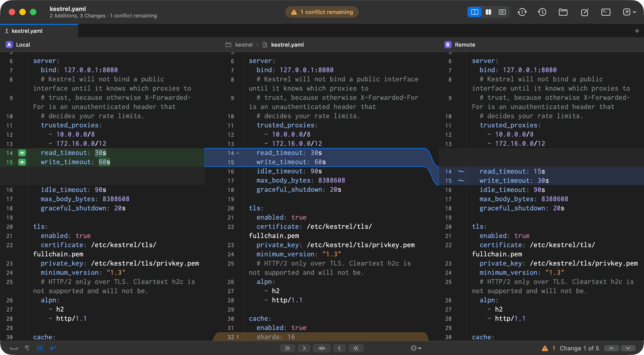Click 'cache:' in the merged pane

coord(260,318)
